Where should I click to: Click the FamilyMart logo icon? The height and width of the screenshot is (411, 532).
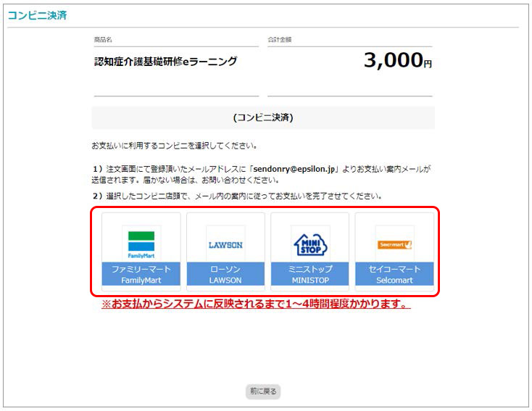pyautogui.click(x=141, y=244)
